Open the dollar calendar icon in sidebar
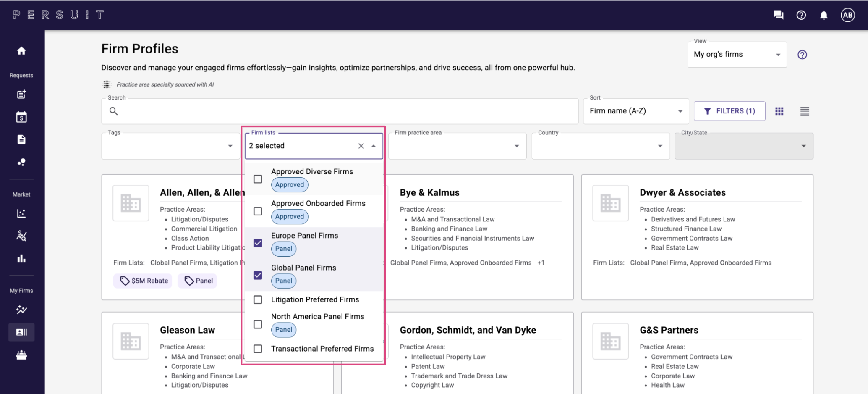 pyautogui.click(x=21, y=117)
